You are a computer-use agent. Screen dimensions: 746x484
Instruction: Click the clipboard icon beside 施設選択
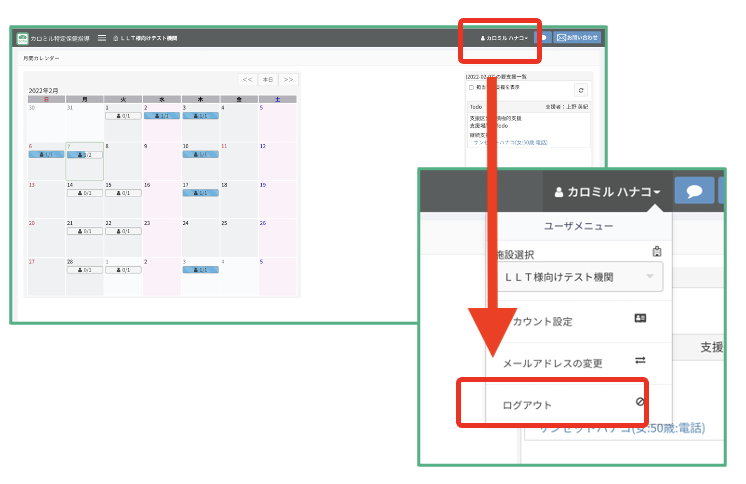[x=656, y=252]
